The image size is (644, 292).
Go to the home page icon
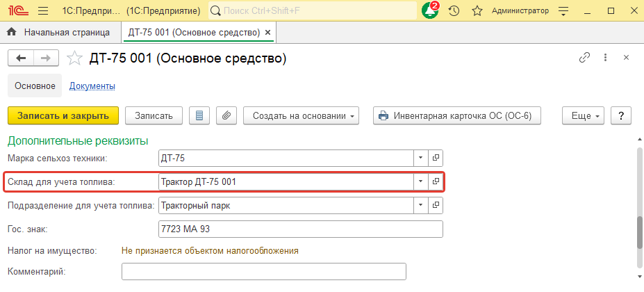[12, 32]
